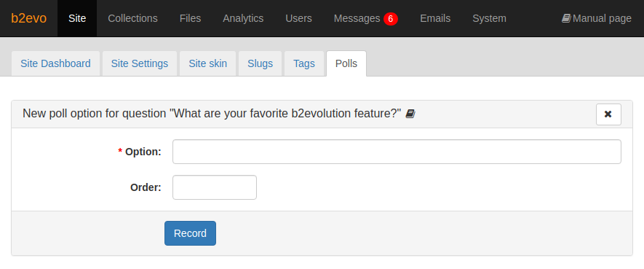Switch to the Site Dashboard tab
The image size is (644, 269).
point(55,63)
